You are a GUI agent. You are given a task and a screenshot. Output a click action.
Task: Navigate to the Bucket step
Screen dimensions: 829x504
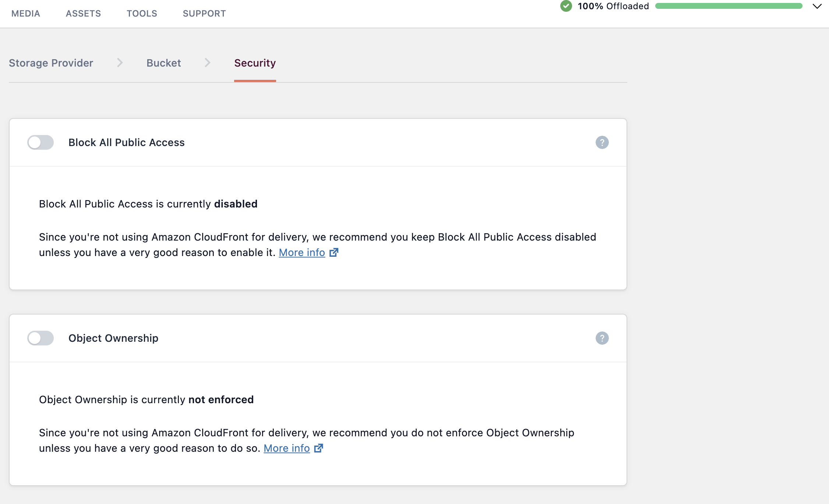(163, 63)
